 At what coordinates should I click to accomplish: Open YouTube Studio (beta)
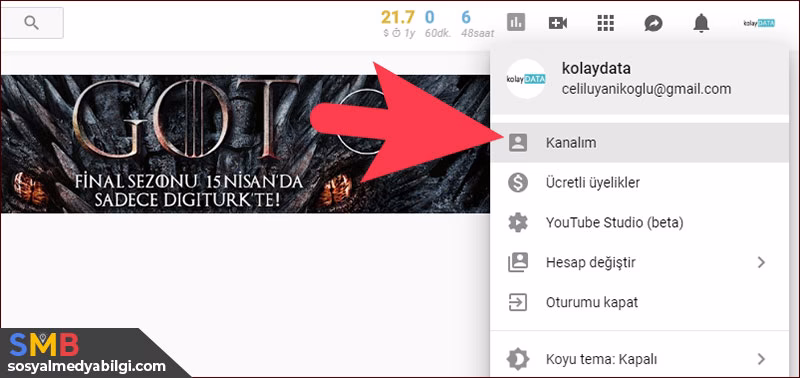click(x=639, y=223)
